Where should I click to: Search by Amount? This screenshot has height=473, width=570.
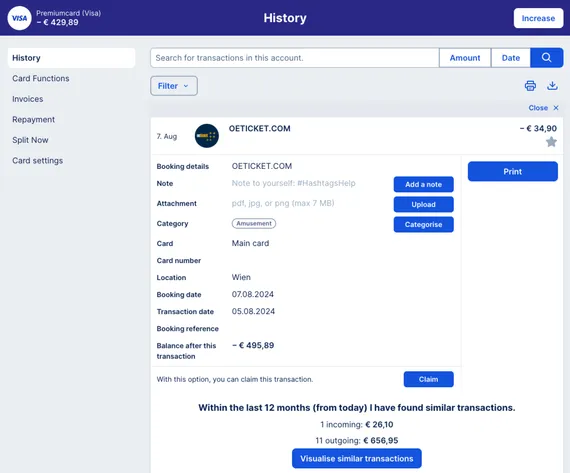click(x=465, y=57)
